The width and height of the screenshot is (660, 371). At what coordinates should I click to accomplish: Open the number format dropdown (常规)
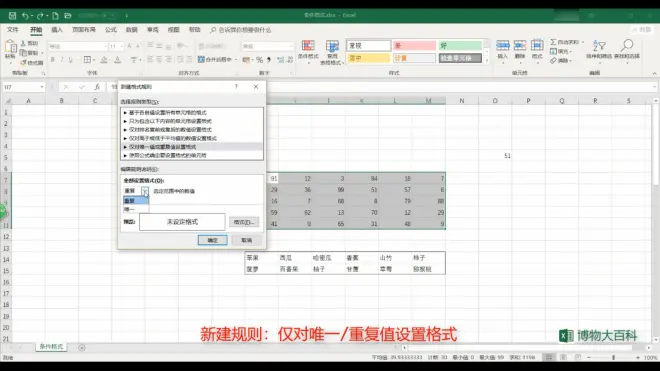pos(290,46)
